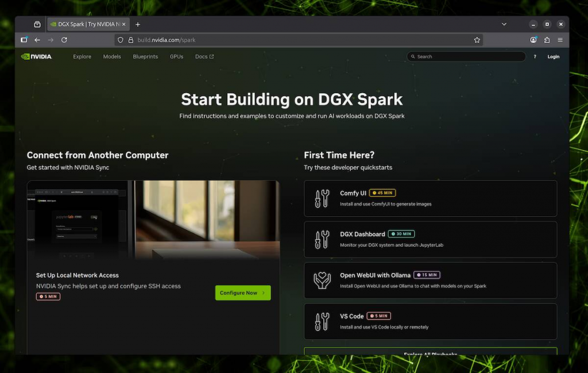
Task: Bookmark this page using the star icon
Action: tap(477, 40)
